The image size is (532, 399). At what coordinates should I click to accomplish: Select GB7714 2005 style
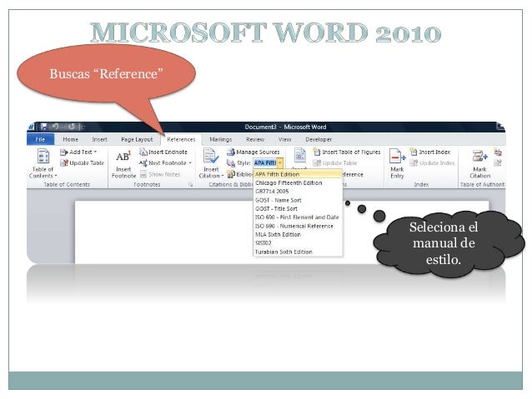pos(298,192)
